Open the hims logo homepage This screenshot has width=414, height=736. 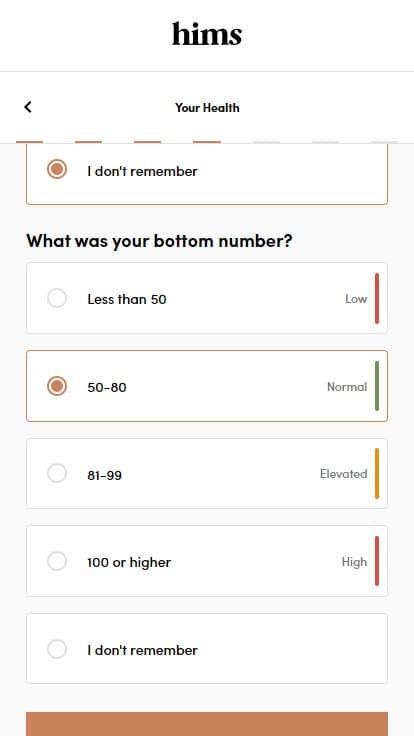(x=207, y=34)
